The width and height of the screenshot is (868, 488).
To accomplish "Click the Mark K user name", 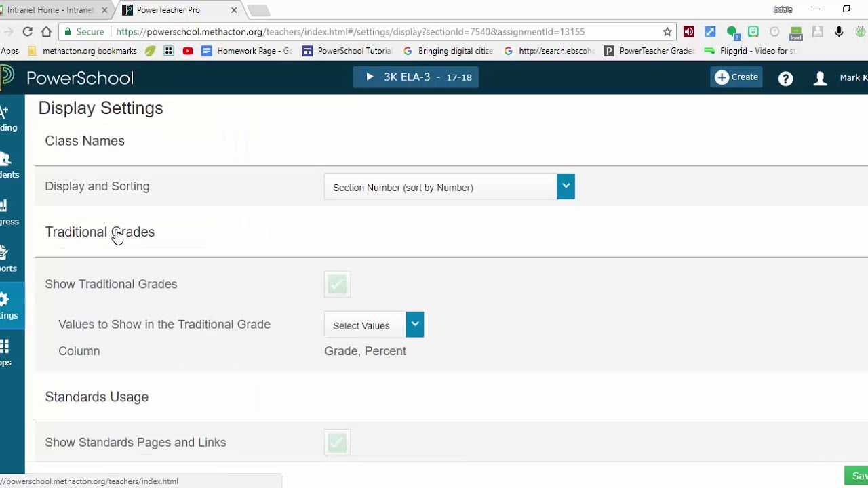I will 853,77.
